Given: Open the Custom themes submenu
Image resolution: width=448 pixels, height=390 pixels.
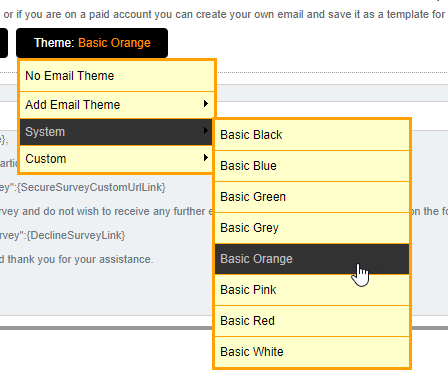Looking at the screenshot, I should coord(116,159).
